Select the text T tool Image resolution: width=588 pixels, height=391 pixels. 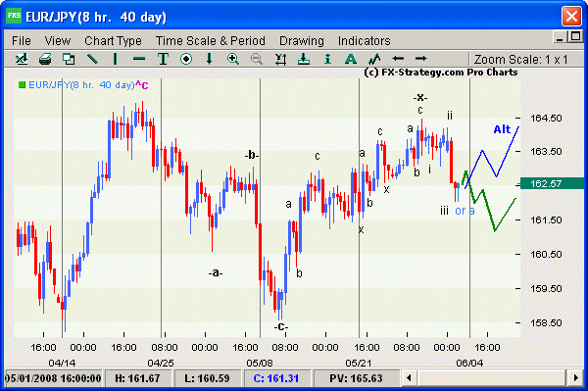[163, 59]
